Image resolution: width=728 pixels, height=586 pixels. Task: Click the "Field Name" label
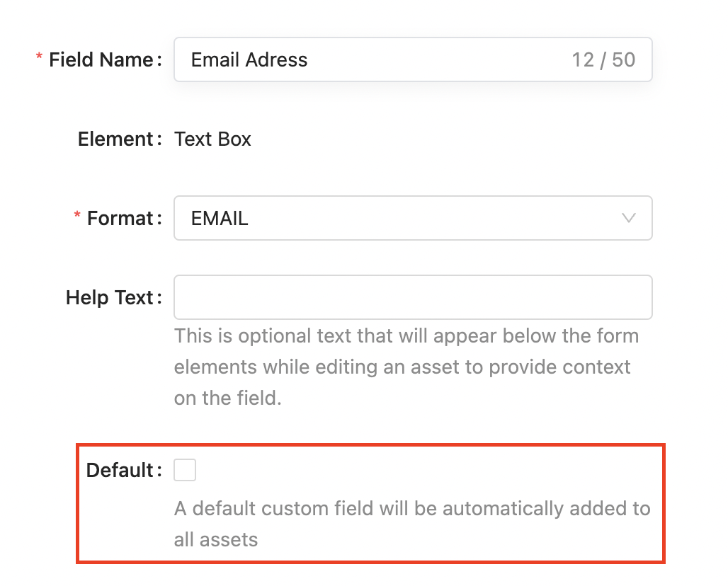(x=101, y=60)
